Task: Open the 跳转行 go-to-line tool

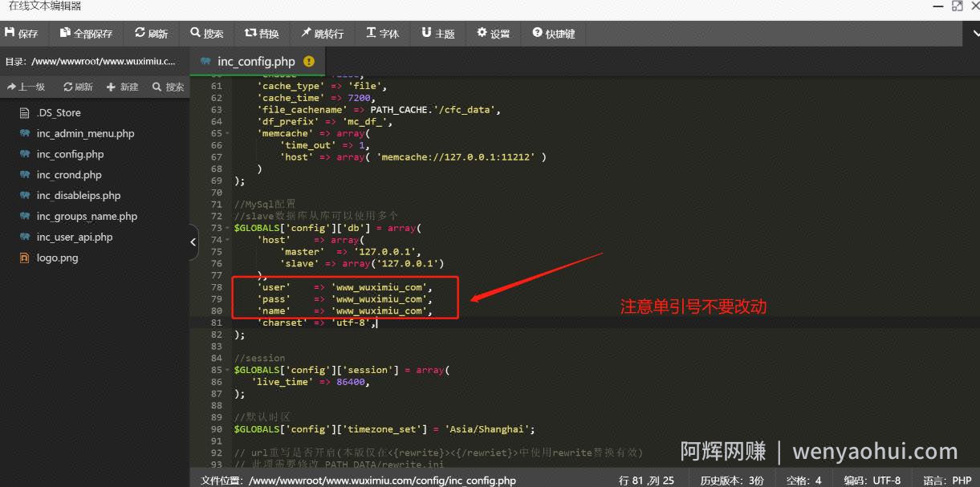Action: click(x=323, y=34)
